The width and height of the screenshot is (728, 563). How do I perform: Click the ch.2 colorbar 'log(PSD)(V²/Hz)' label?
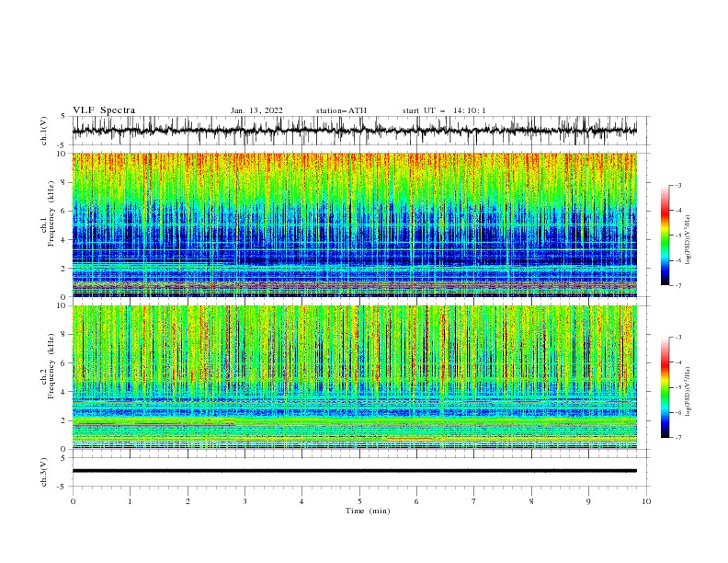click(x=688, y=392)
